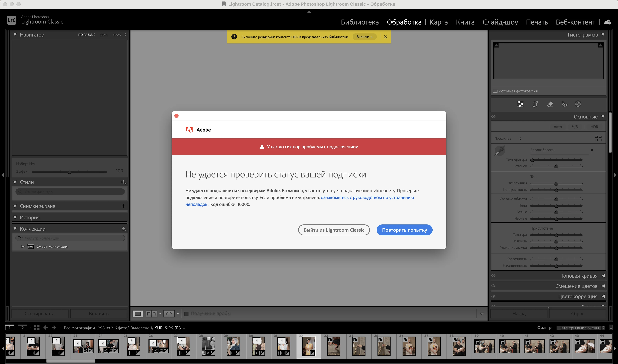This screenshot has width=618, height=364.
Task: Select filmstrip thumbnail number 29
Action: tap(233, 346)
